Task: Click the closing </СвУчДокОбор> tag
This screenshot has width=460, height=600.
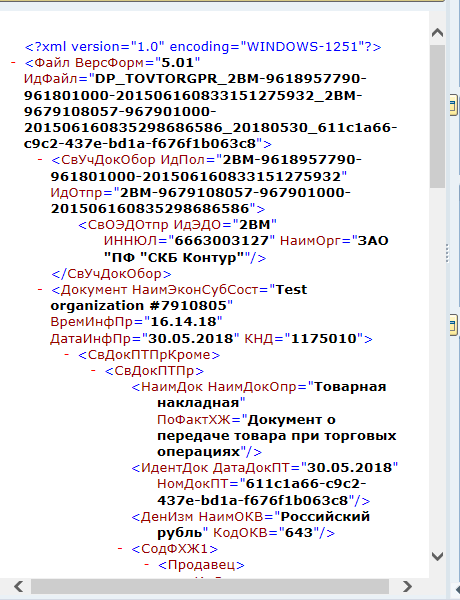Action: click(111, 274)
